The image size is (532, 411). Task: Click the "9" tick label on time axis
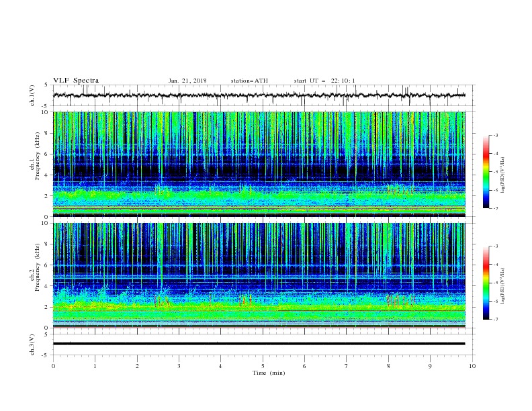point(430,366)
